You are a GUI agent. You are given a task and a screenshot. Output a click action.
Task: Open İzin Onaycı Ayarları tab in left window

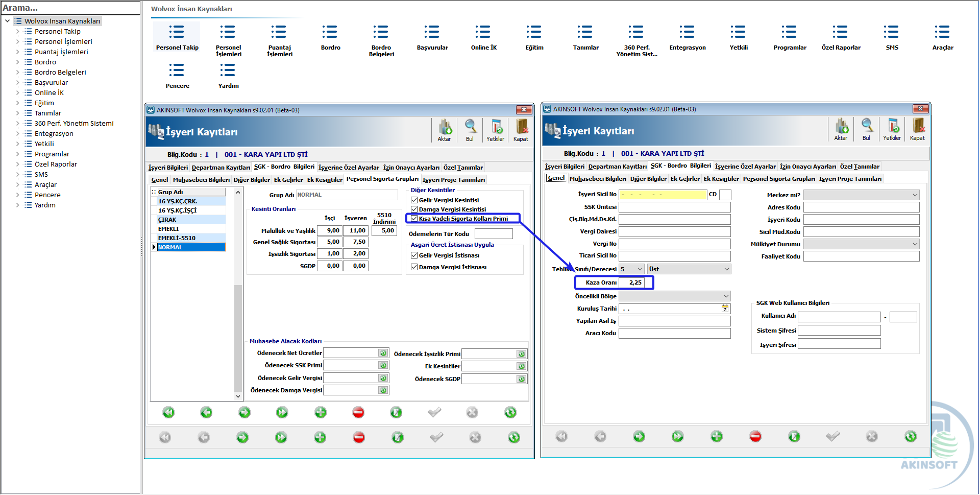[411, 168]
